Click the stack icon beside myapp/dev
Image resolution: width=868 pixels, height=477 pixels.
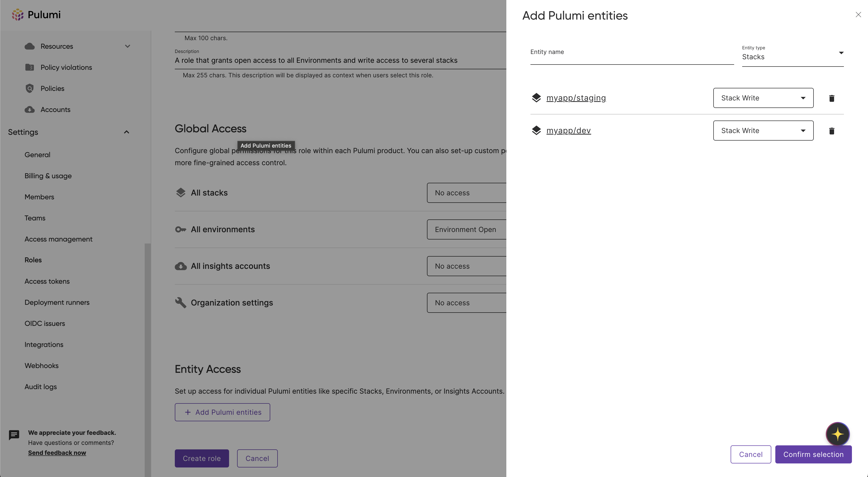tap(536, 130)
